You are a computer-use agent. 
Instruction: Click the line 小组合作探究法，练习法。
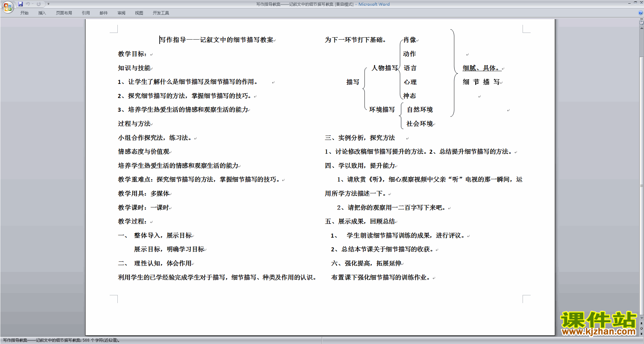(155, 138)
